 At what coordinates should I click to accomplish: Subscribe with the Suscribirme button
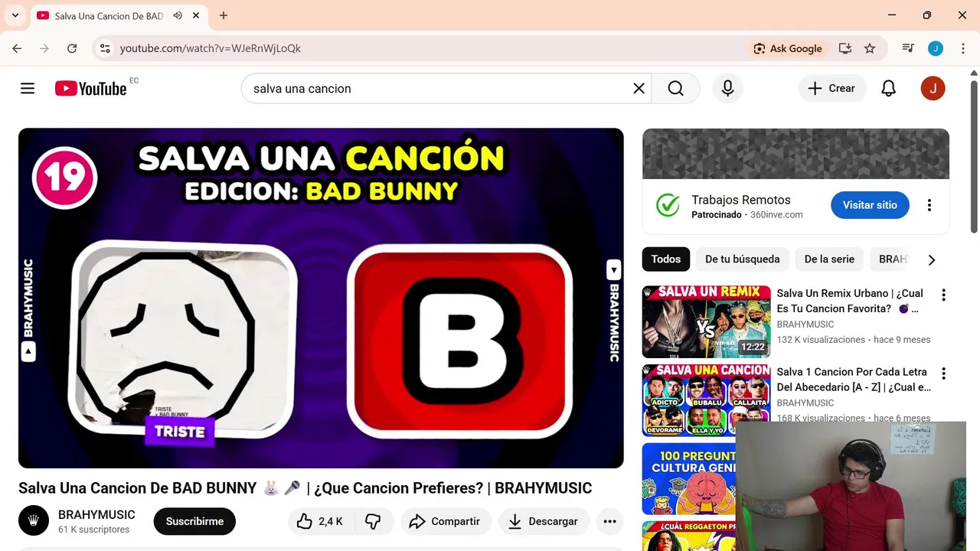(194, 521)
